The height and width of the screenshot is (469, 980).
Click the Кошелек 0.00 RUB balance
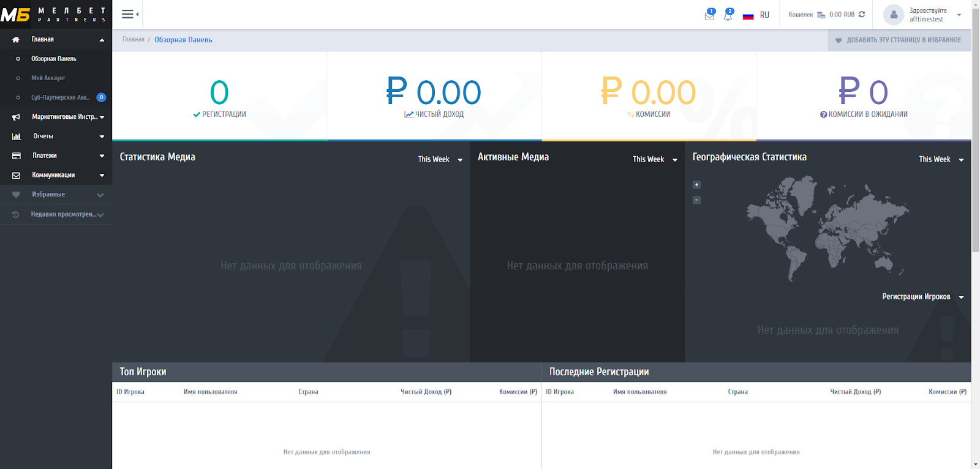pos(821,15)
